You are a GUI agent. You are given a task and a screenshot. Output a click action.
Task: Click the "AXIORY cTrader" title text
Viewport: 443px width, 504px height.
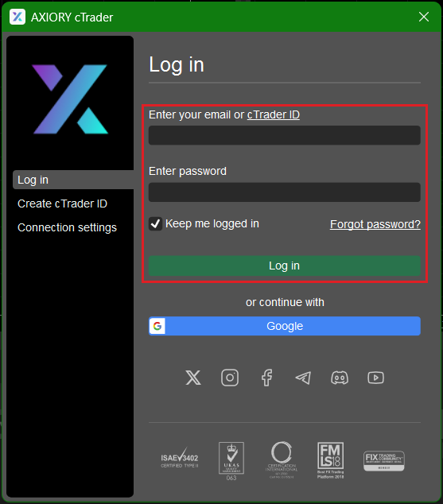72,17
